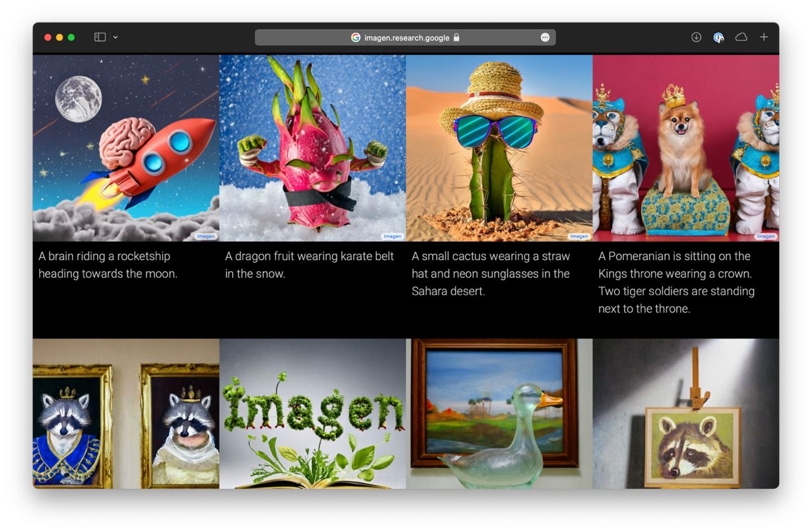Click the Google favicon in the address bar
Image resolution: width=812 pixels, height=532 pixels.
click(x=356, y=37)
